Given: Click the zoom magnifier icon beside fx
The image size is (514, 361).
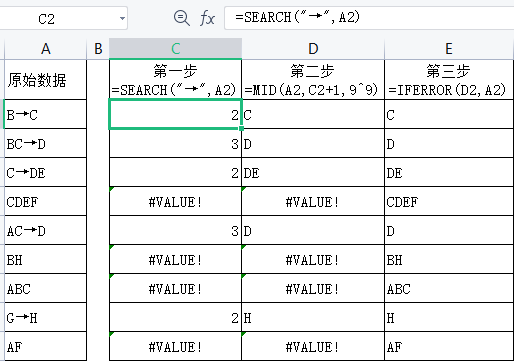Looking at the screenshot, I should coord(182,18).
